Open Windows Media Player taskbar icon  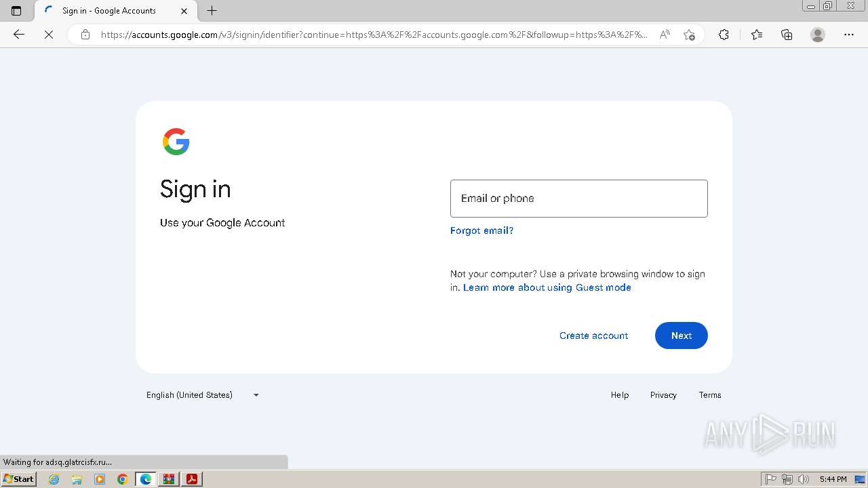tap(100, 479)
